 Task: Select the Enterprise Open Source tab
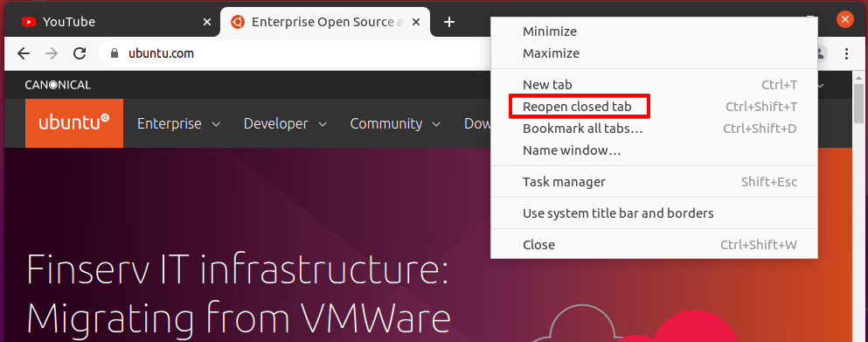tap(325, 22)
